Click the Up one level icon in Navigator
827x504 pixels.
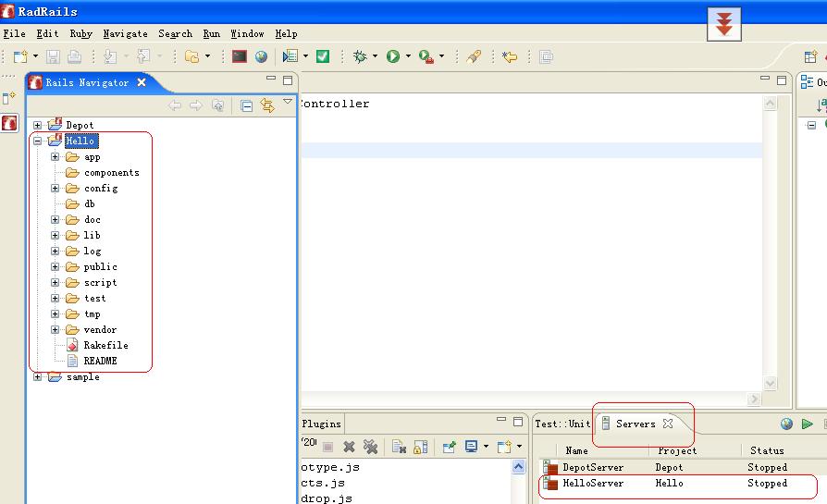point(217,105)
